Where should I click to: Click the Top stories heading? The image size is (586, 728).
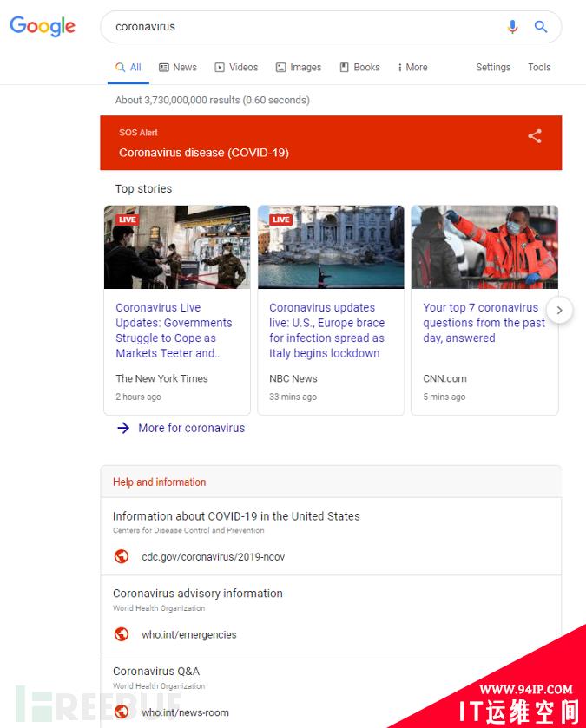pos(143,188)
